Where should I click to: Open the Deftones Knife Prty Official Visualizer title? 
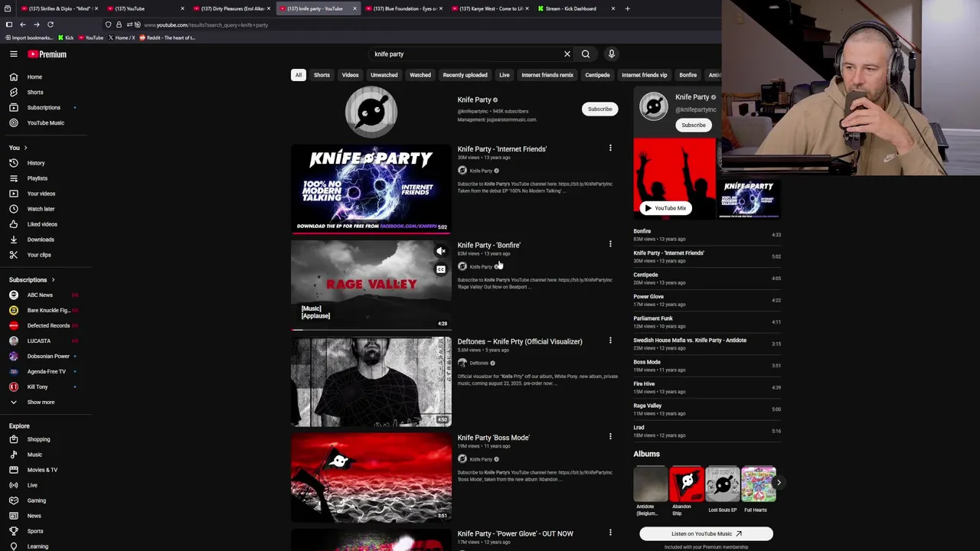pyautogui.click(x=520, y=341)
